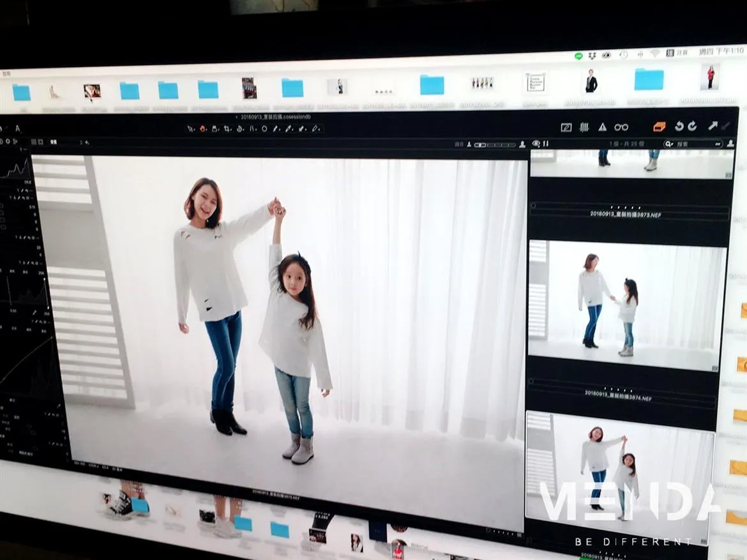Click the undo counter-clockwise arrow icon
Viewport: 747px width, 560px height.
[x=679, y=126]
